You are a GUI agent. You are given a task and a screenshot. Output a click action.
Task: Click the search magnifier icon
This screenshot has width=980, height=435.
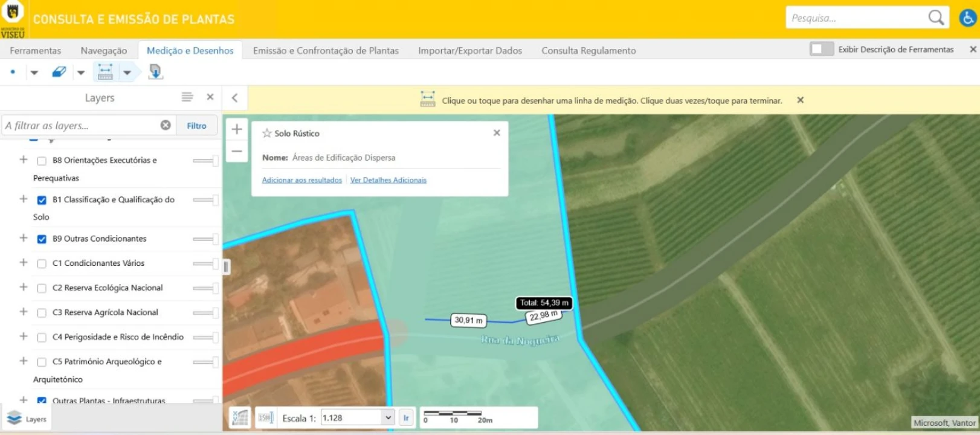pos(936,18)
